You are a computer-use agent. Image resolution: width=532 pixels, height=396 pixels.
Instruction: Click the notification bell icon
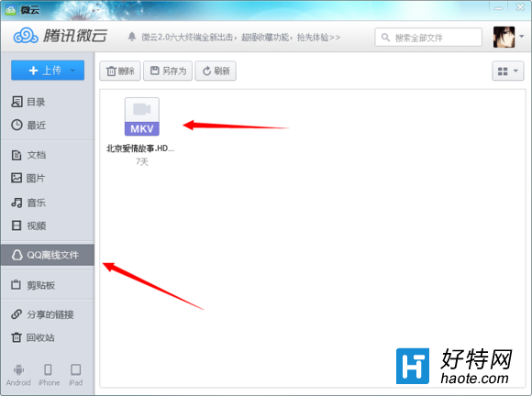(132, 37)
